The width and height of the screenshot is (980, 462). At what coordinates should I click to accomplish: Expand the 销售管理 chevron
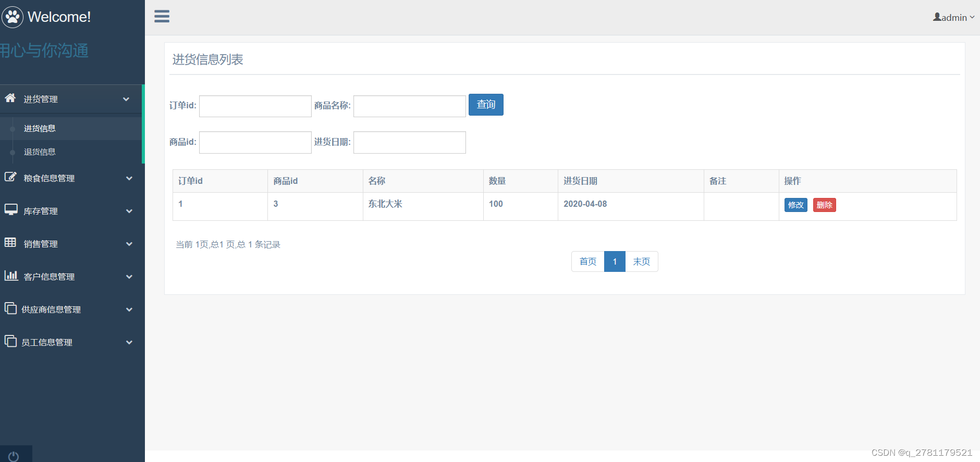point(129,244)
